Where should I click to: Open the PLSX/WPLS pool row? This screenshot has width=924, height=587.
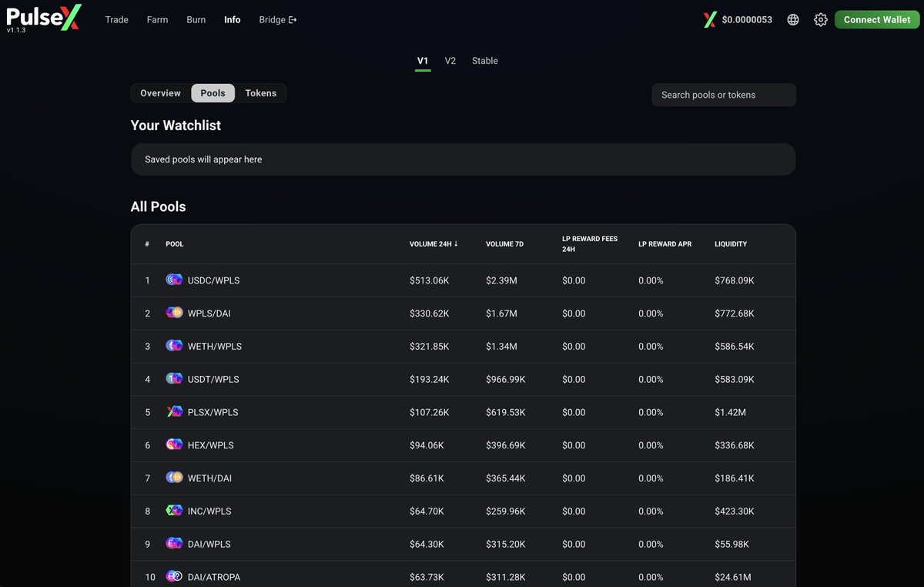coord(463,412)
